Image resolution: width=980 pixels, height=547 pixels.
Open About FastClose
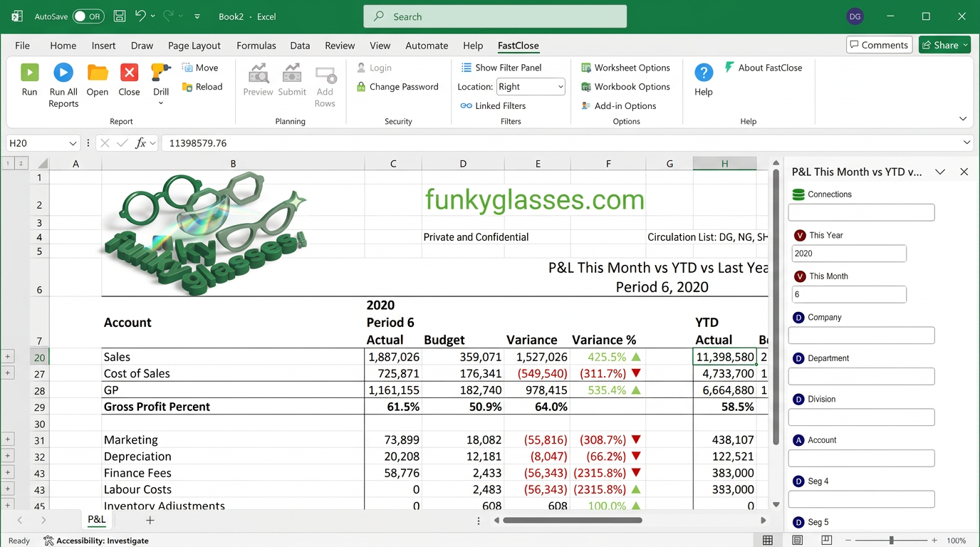pos(763,68)
